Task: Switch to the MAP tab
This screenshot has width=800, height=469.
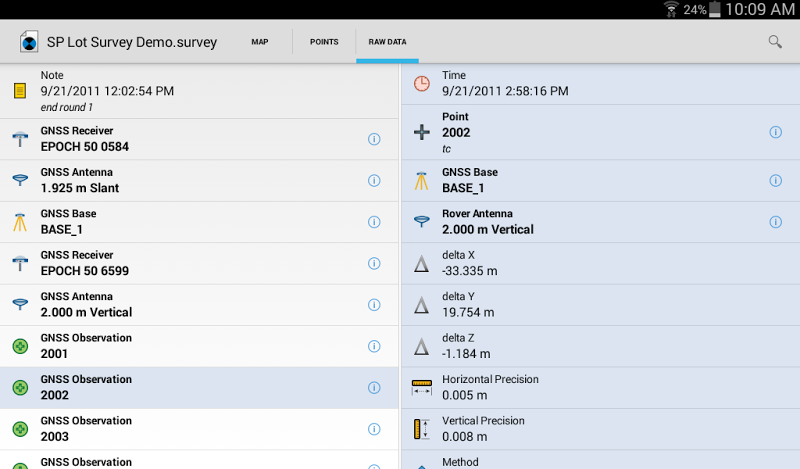Action: tap(260, 42)
